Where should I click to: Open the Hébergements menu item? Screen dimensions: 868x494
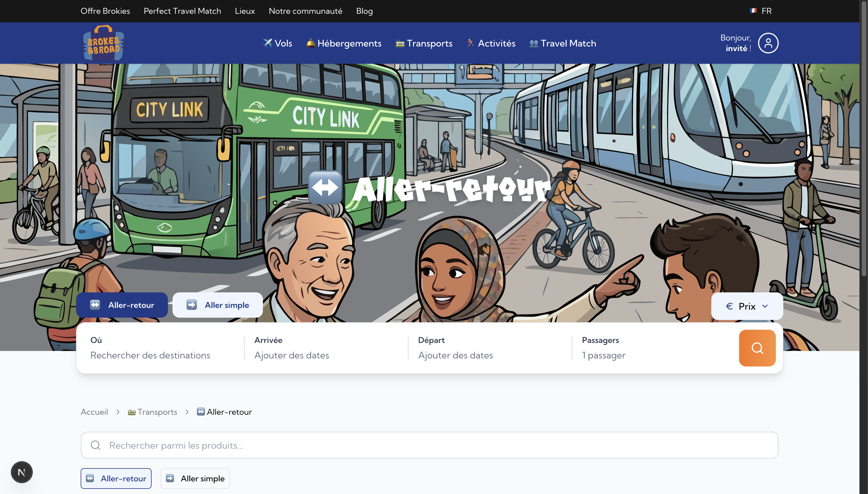344,43
